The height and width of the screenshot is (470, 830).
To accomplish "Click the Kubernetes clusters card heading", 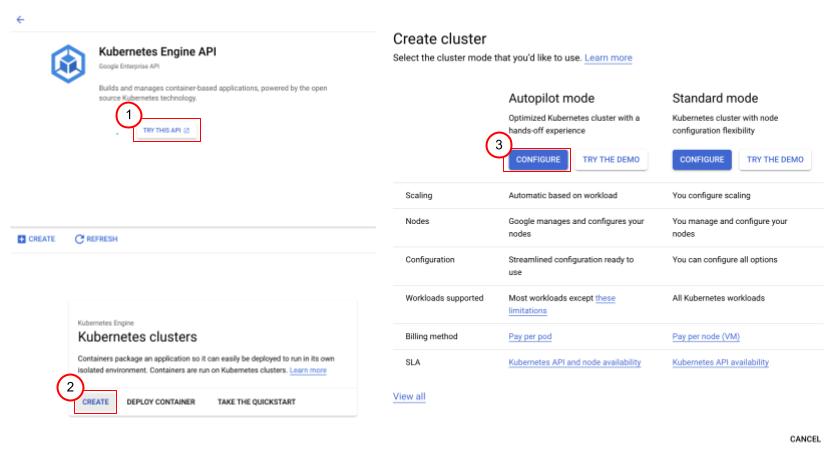I will (x=137, y=337).
